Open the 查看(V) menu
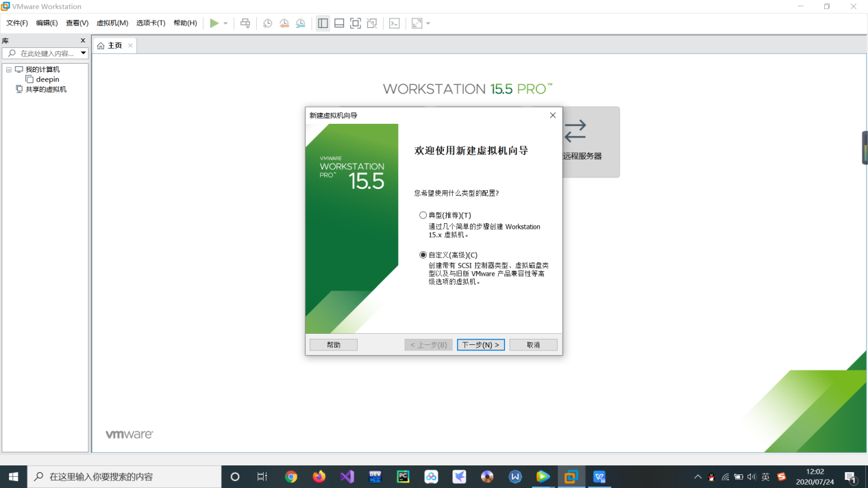This screenshot has height=488, width=868. tap(77, 23)
